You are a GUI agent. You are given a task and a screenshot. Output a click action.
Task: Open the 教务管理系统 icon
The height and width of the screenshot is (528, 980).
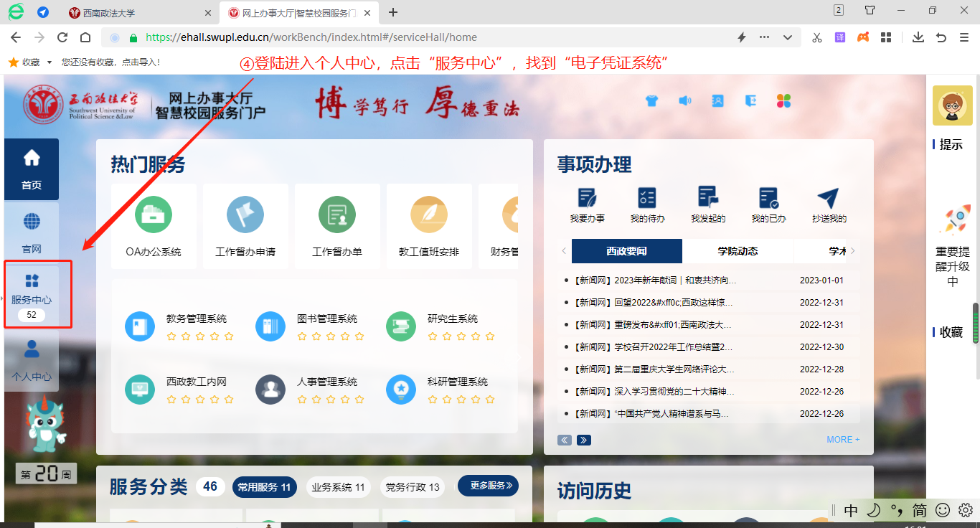click(140, 326)
